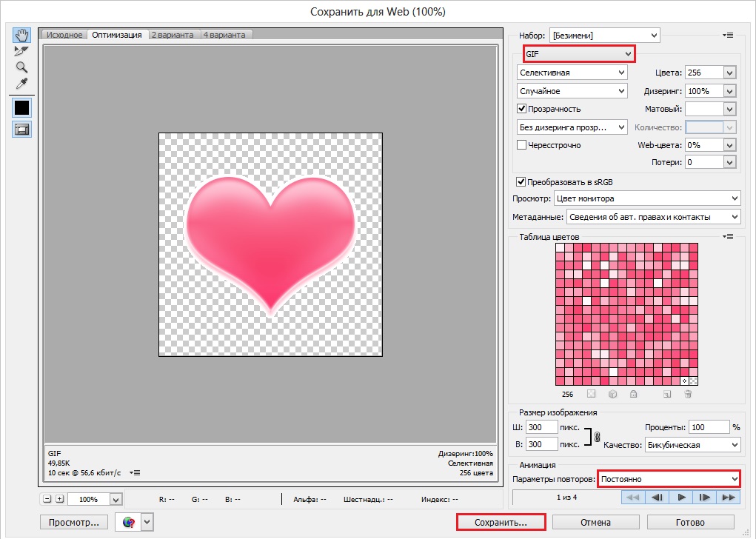Switch to the 4 варианта tab
This screenshot has height=539, width=756.
pyautogui.click(x=224, y=35)
